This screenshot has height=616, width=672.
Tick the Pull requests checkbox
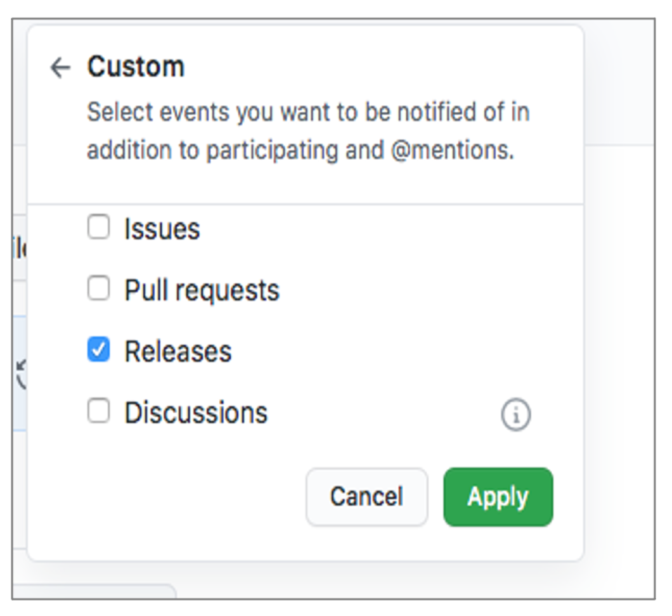98,288
